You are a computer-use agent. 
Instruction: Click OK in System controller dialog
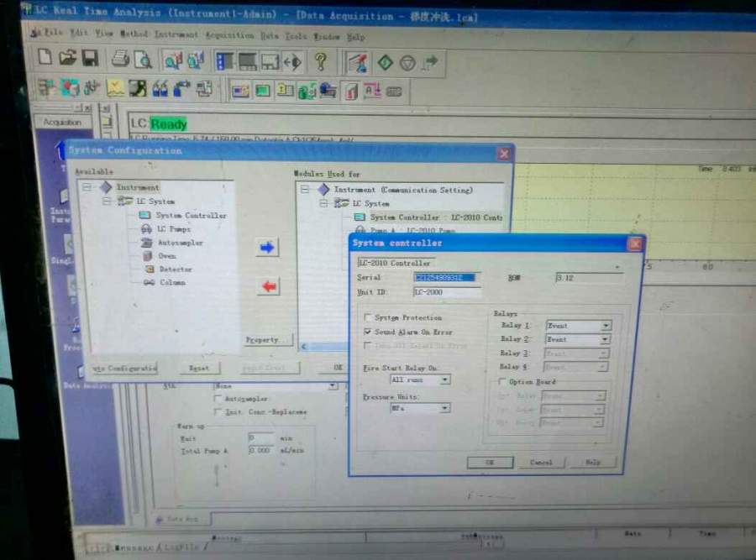(490, 462)
